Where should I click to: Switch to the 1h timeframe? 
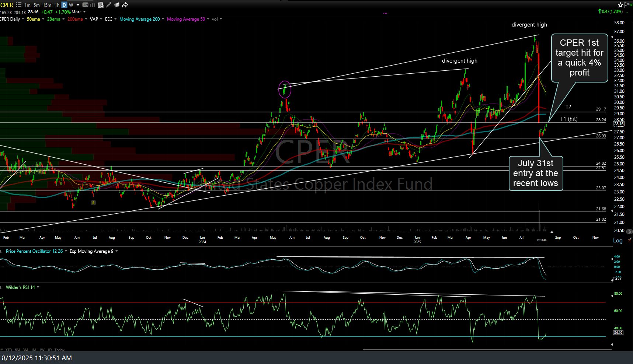tap(56, 5)
